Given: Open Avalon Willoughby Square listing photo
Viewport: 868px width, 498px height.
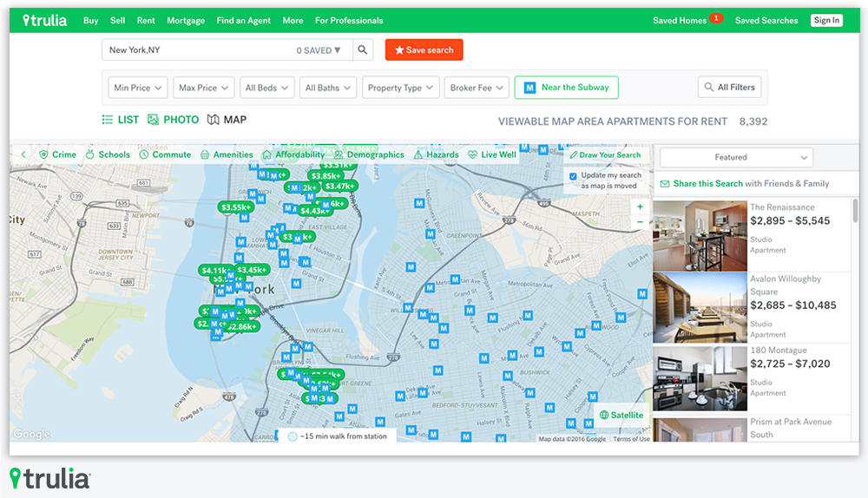Looking at the screenshot, I should (700, 308).
